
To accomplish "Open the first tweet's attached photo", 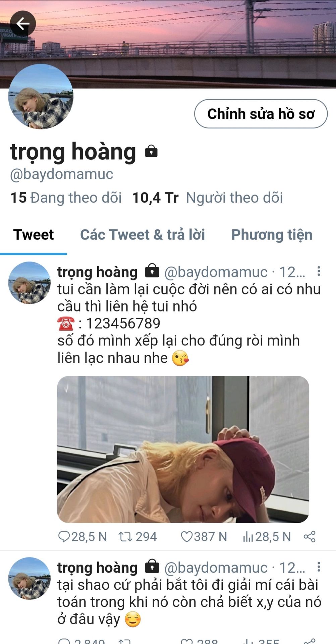I will 183,449.
